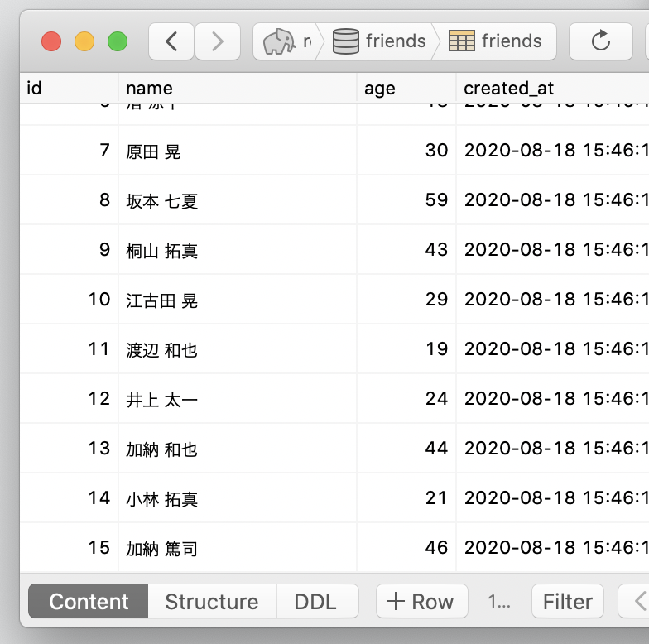
Task: Click id cell 14
Action: point(70,498)
